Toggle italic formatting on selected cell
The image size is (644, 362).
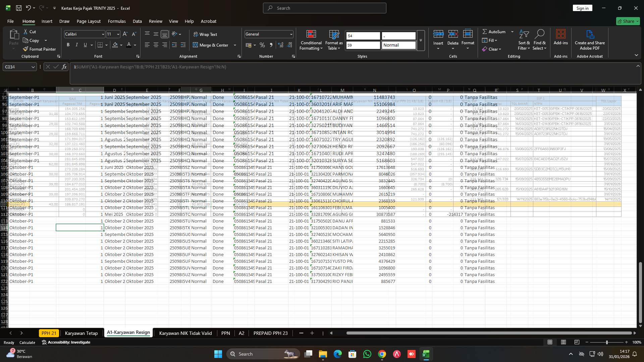coord(76,45)
